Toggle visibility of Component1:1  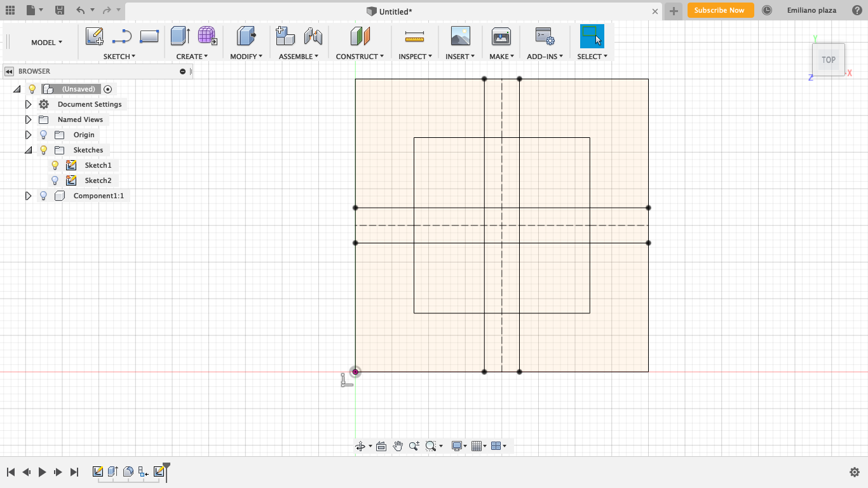(x=44, y=196)
